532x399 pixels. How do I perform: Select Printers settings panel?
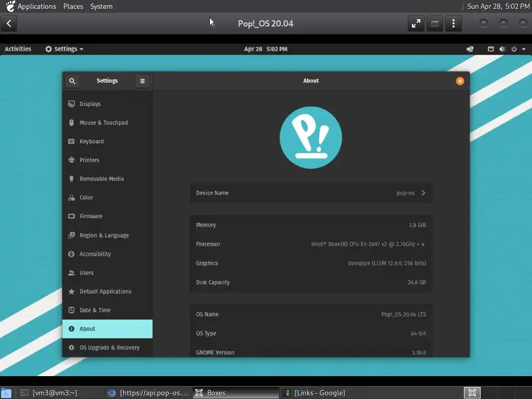pyautogui.click(x=107, y=160)
